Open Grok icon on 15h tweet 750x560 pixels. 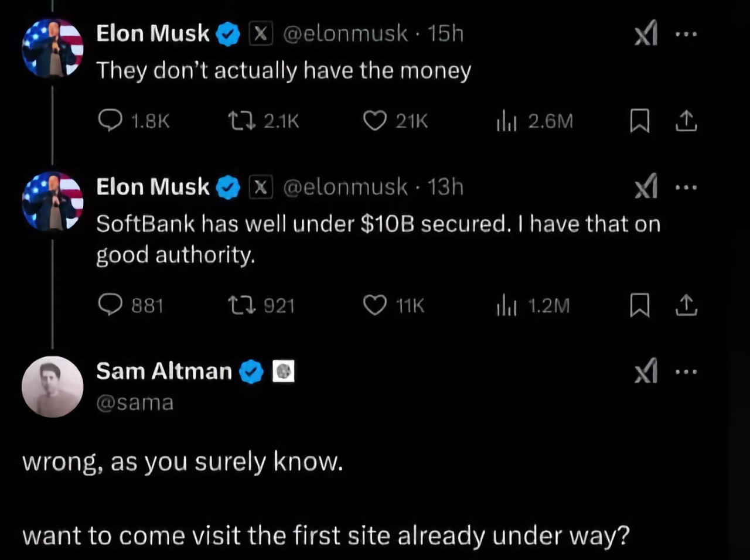[x=646, y=34]
